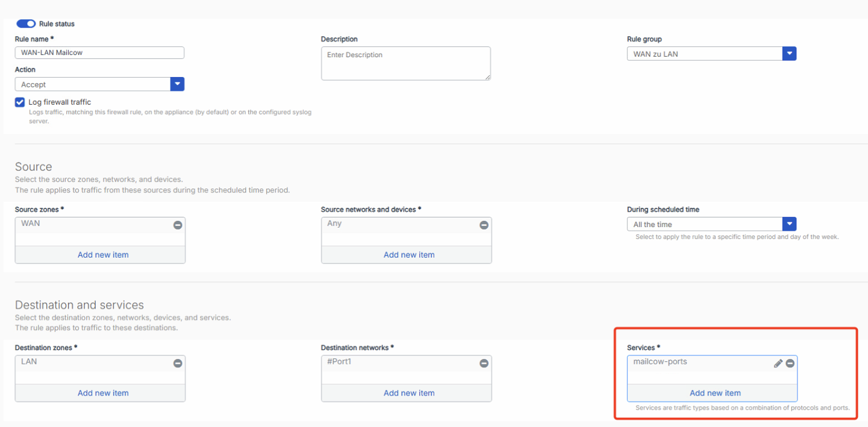Toggle the Rule status switch
The width and height of the screenshot is (868, 427).
(x=26, y=23)
